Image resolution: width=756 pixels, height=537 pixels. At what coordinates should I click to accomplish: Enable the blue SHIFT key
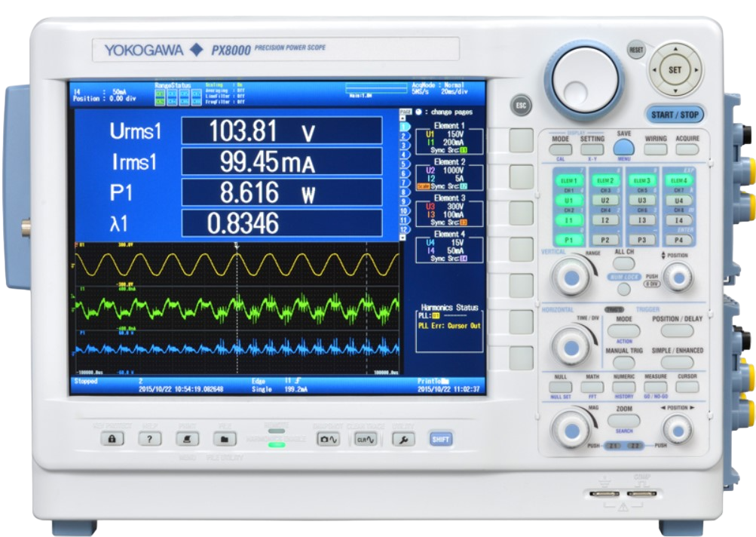click(441, 439)
